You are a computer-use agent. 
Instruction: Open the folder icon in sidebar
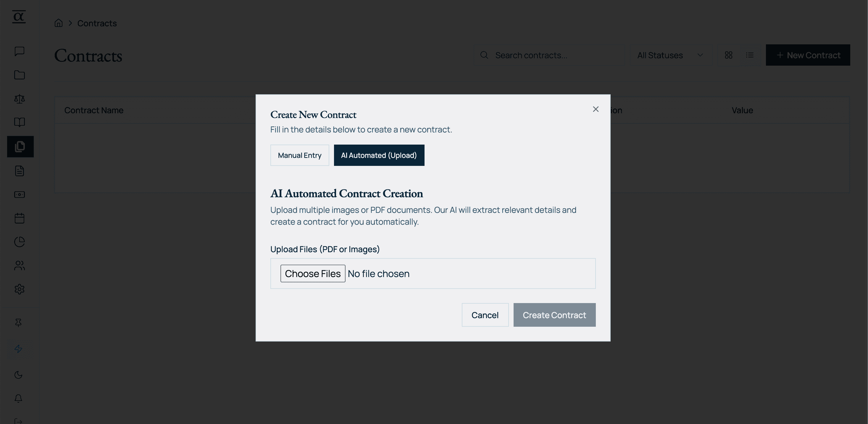pyautogui.click(x=20, y=75)
